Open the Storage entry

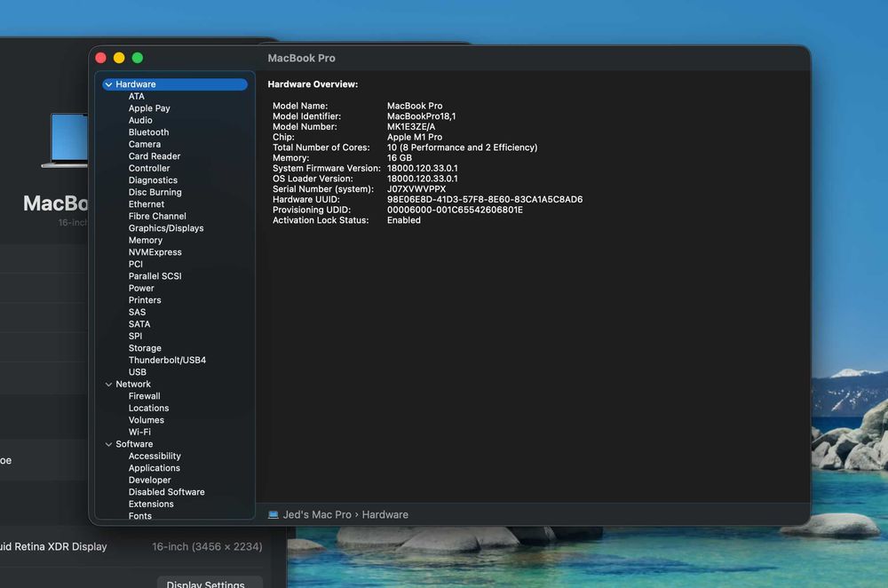point(145,348)
